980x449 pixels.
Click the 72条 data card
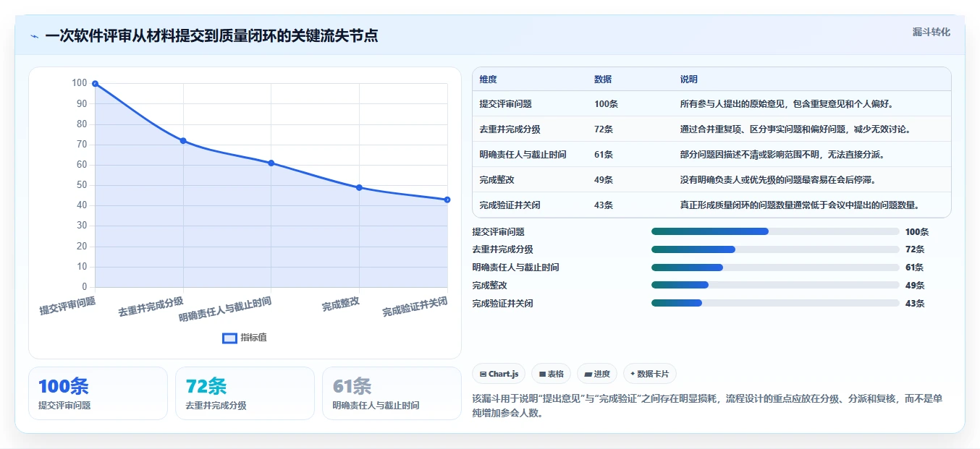pos(245,393)
